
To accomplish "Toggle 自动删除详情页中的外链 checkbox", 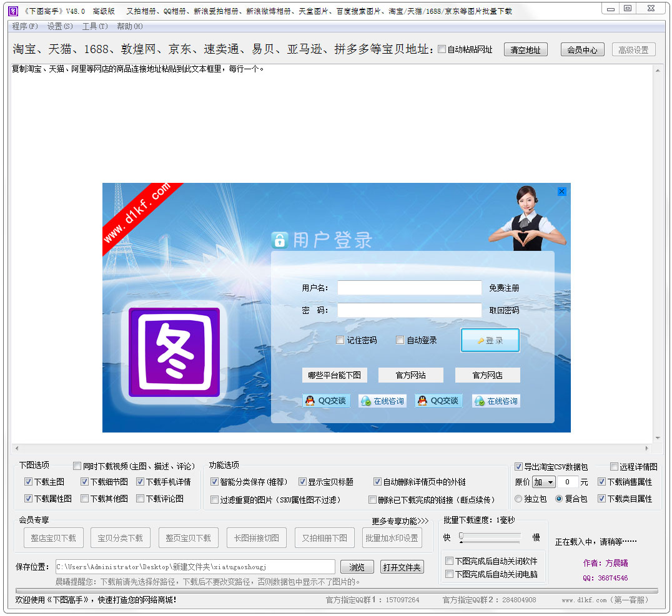I will (378, 482).
